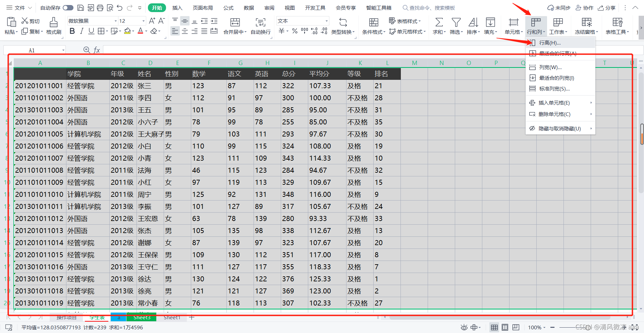The image size is (644, 333).
Task: Open the 页面布局 ribbon tab
Action: 203,8
